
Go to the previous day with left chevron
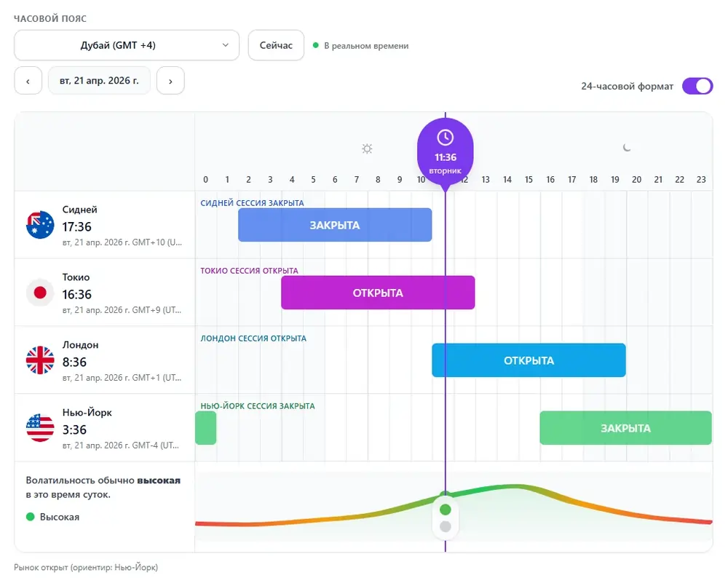tap(28, 81)
